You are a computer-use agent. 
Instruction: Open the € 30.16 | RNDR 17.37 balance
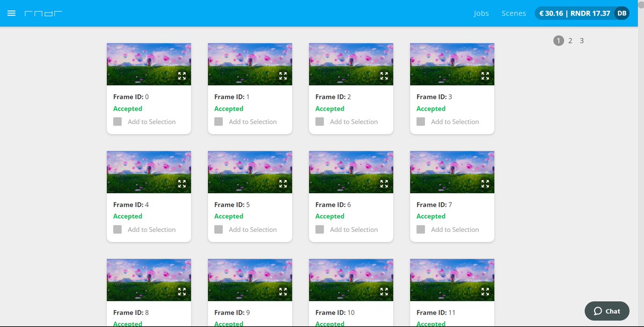575,13
